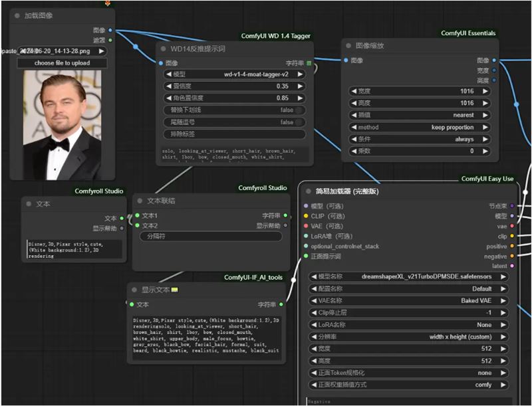
Task: Click 图像 input port on 图像缩放 node
Action: [x=346, y=60]
